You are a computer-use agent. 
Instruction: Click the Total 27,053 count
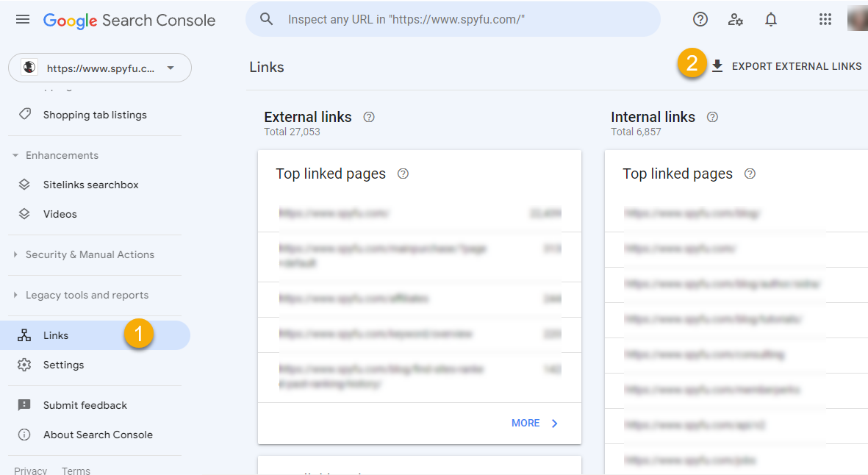[293, 132]
